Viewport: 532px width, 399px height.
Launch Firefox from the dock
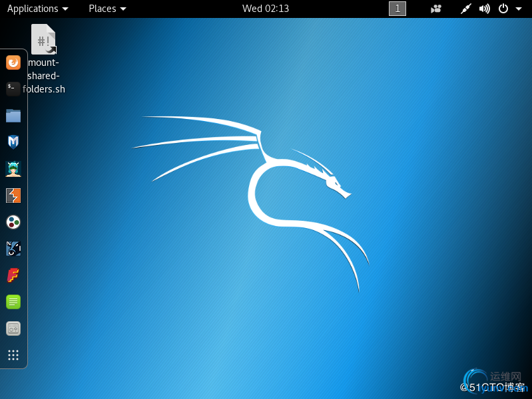coord(13,63)
